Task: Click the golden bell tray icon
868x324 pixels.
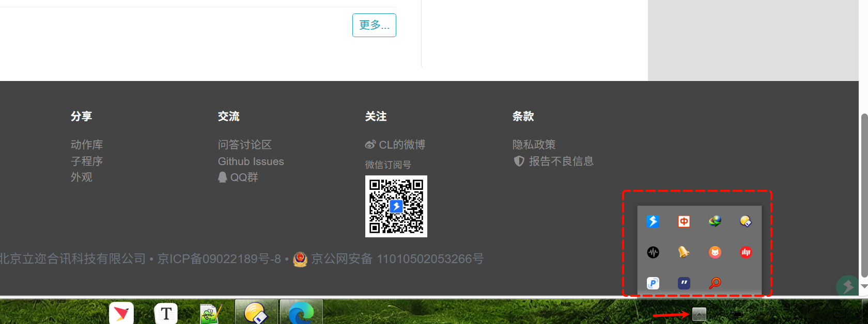Action: pyautogui.click(x=684, y=252)
